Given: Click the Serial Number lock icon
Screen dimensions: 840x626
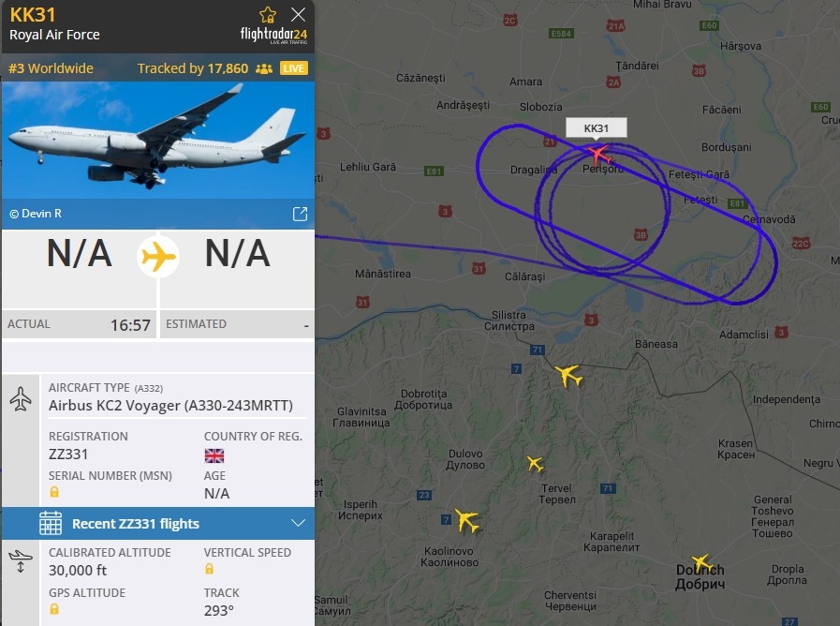Looking at the screenshot, I should click(x=54, y=492).
